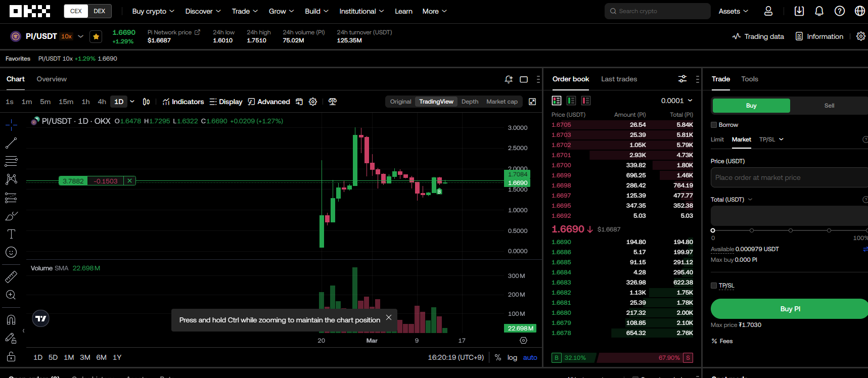Open the help question mark icon

pos(840,11)
